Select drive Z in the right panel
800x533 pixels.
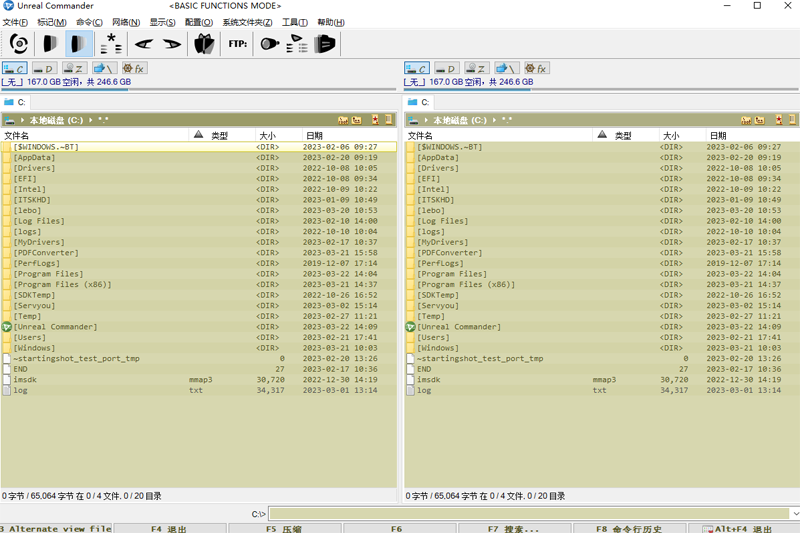[x=477, y=68]
